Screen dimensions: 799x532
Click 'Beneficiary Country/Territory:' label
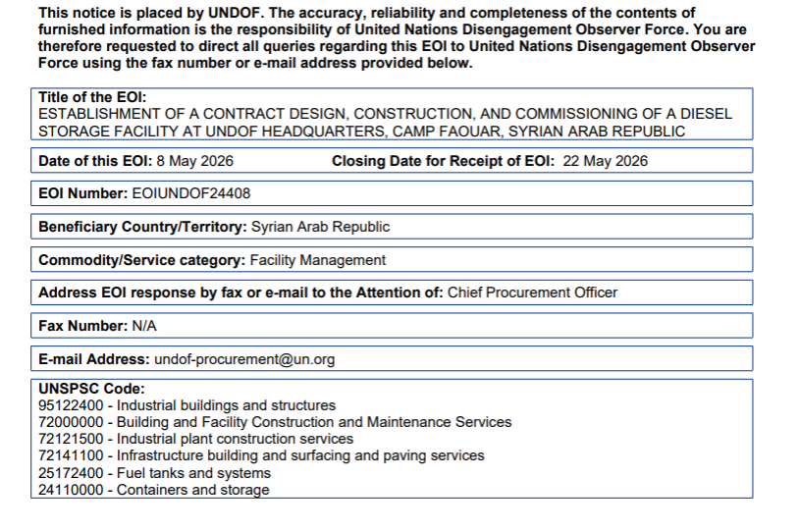point(142,227)
